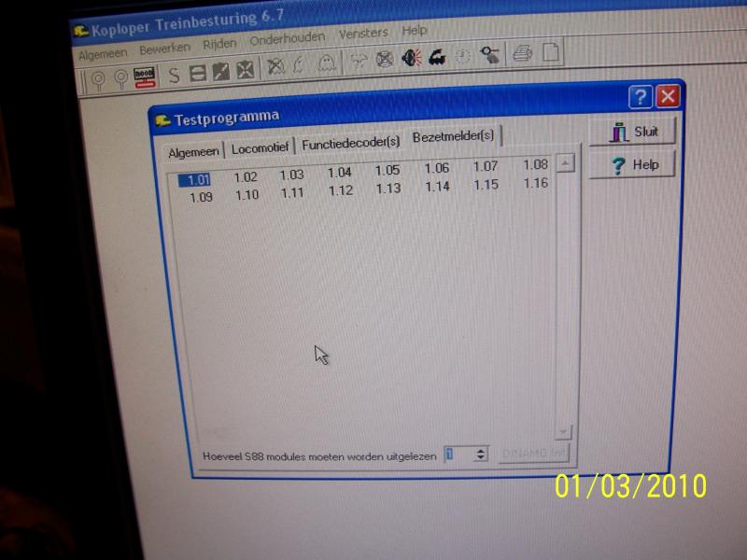This screenshot has width=747, height=560.
Task: Select the 1.04 entry
Action: click(340, 173)
